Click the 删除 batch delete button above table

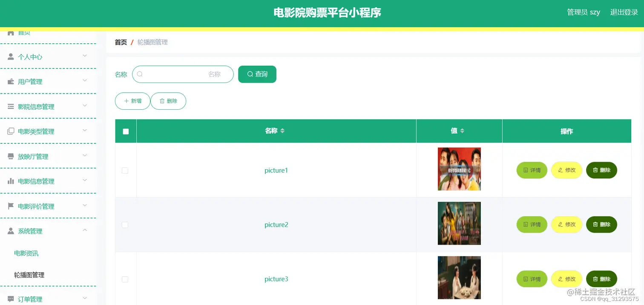[168, 101]
